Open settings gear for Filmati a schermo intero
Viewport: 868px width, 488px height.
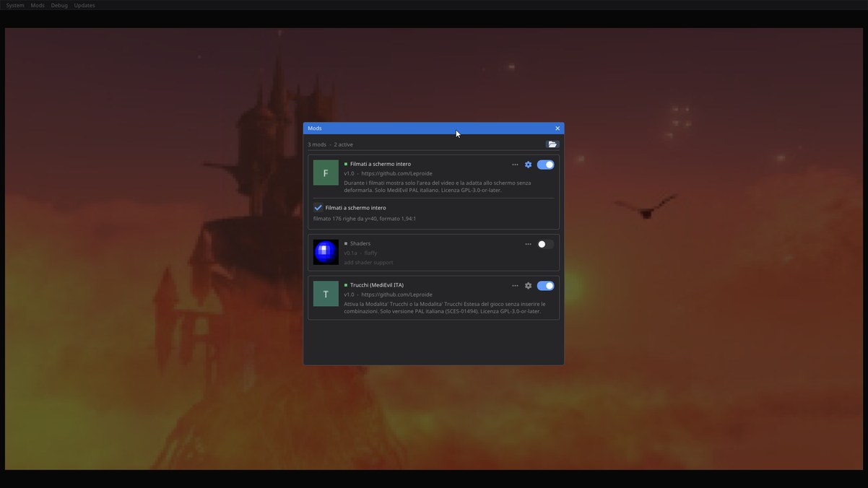[528, 165]
